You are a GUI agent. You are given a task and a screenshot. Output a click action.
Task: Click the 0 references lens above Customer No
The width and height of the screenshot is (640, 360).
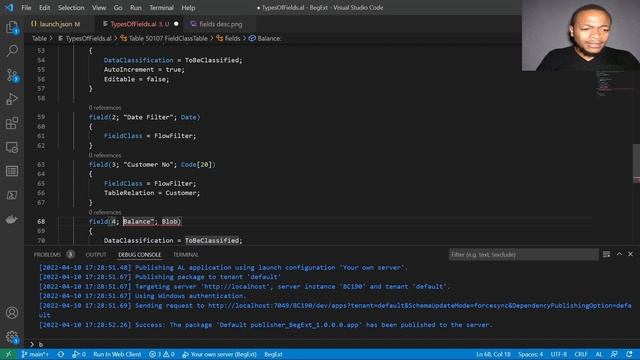point(105,156)
